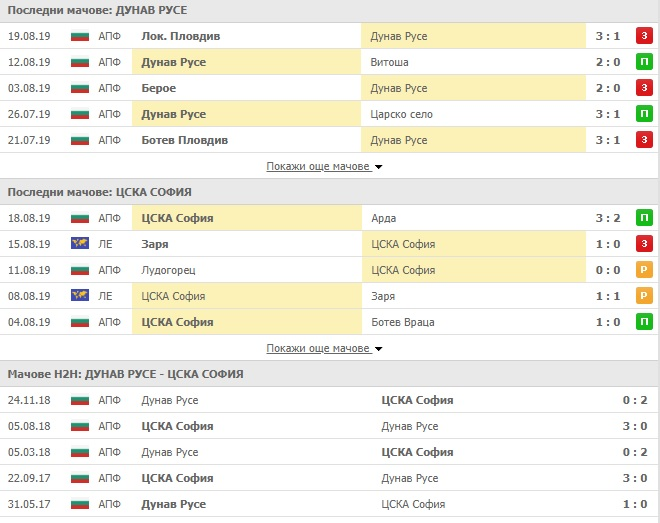The width and height of the screenshot is (660, 523).
Task: Click the 0 : 2 score on 24.11.18
Action: (635, 400)
